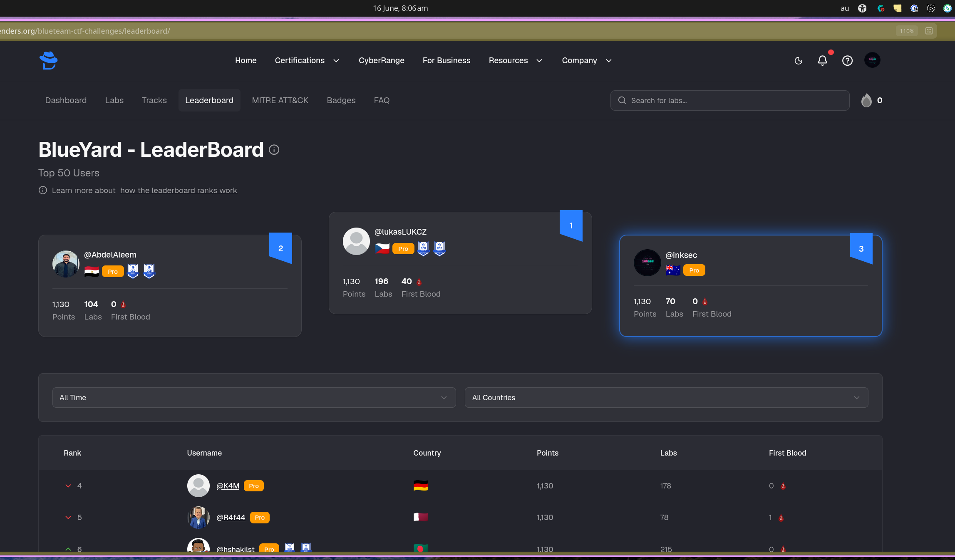Click first blood icon on lukasLUKCZ card
This screenshot has width=955, height=560.
[419, 282]
